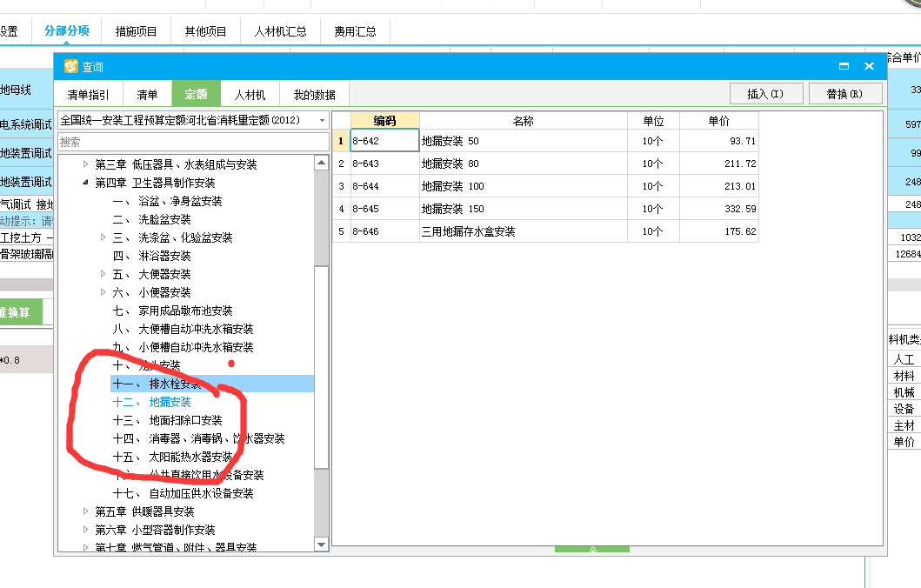Expand 第五章 供暖器具安装
The height and width of the screenshot is (588, 921).
coord(86,511)
